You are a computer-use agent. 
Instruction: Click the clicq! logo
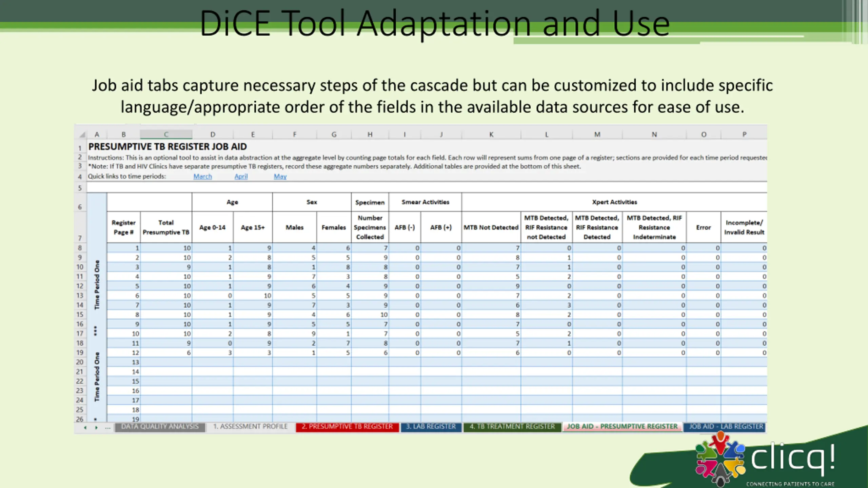pos(765,461)
